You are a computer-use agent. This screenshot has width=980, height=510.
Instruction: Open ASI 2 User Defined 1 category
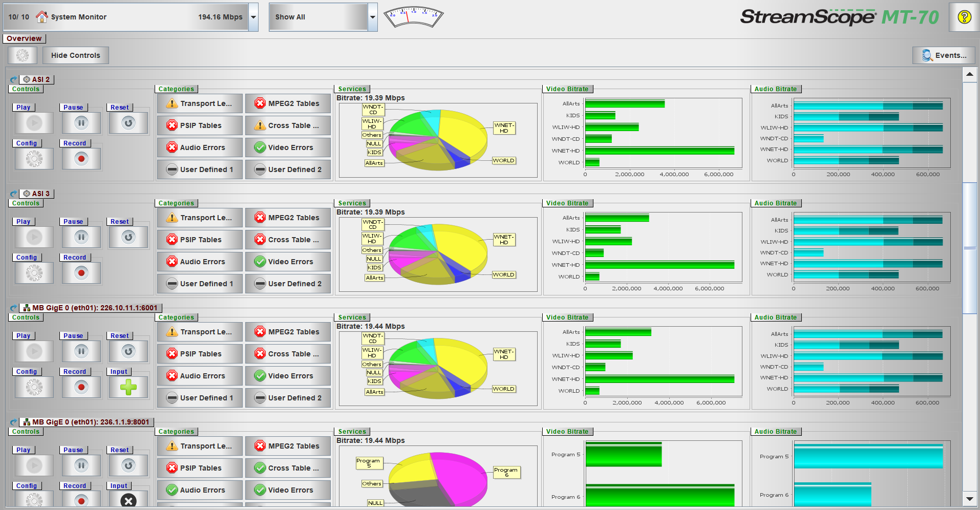[200, 169]
